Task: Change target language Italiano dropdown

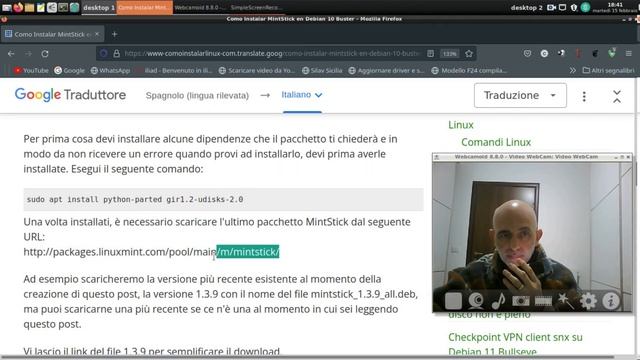Action: tap(302, 95)
